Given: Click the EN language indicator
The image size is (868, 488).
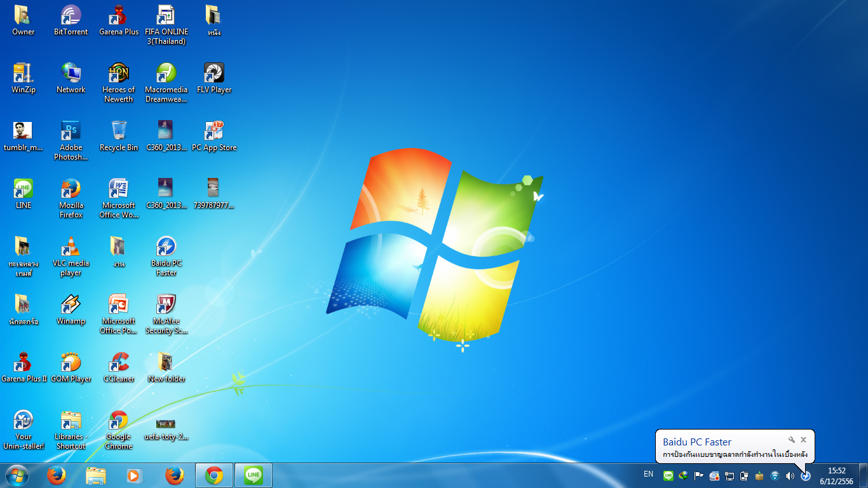Looking at the screenshot, I should point(648,474).
